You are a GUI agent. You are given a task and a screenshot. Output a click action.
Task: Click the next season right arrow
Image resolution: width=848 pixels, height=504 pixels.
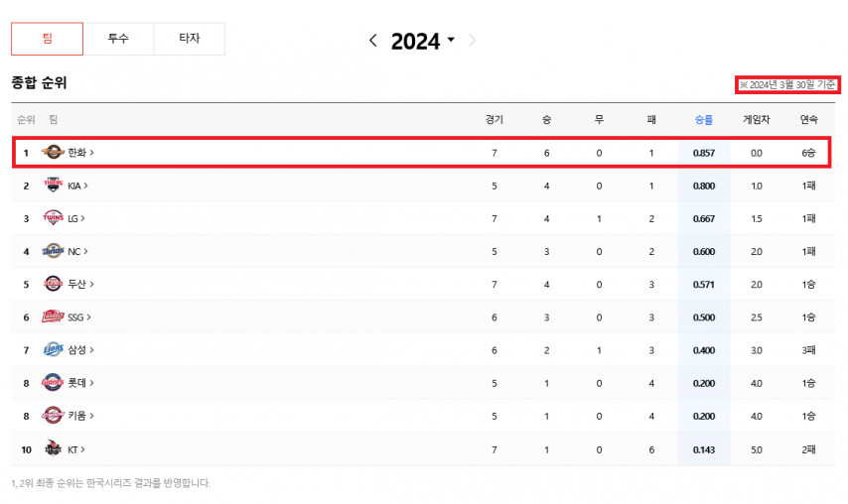[x=473, y=41]
